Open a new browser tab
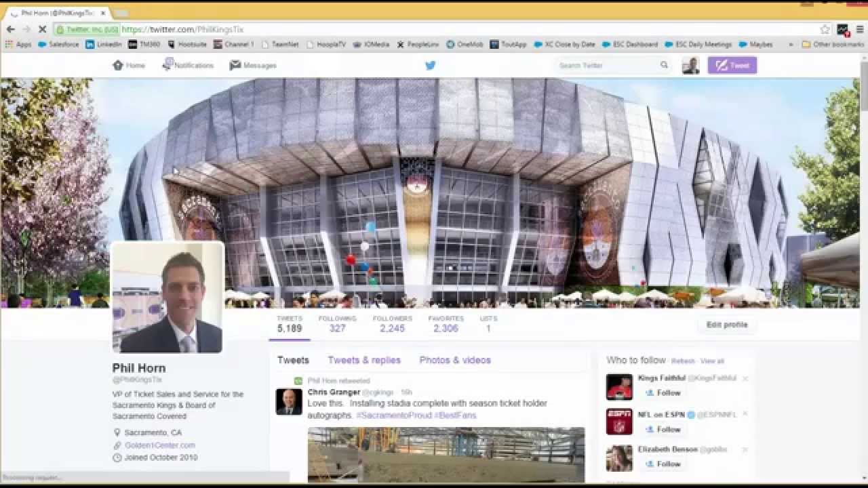The width and height of the screenshot is (868, 488). point(121,13)
